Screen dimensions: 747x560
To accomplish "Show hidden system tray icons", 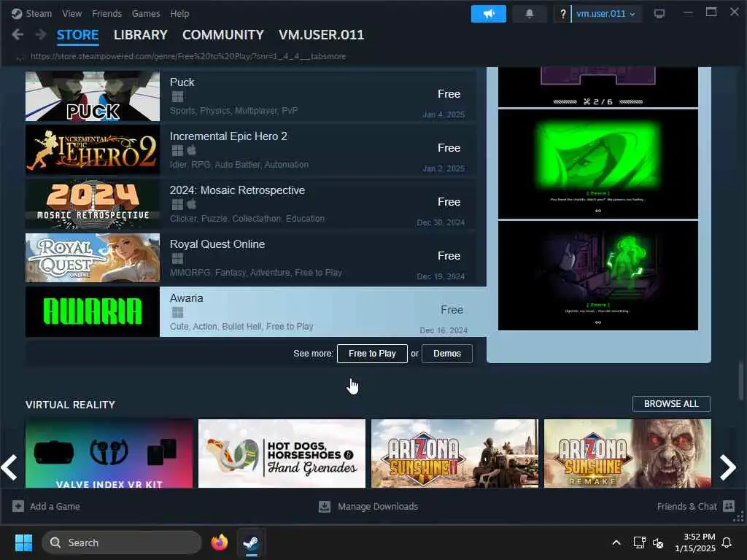I will (x=616, y=542).
